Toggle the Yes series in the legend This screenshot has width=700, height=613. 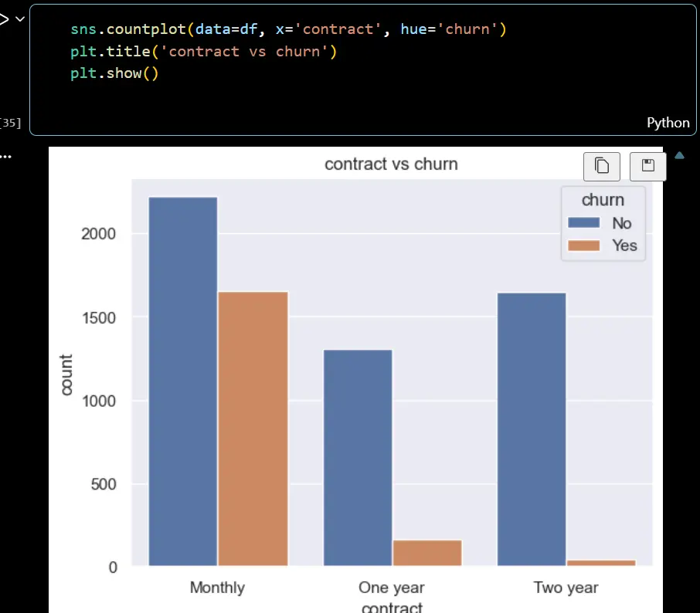pyautogui.click(x=624, y=246)
